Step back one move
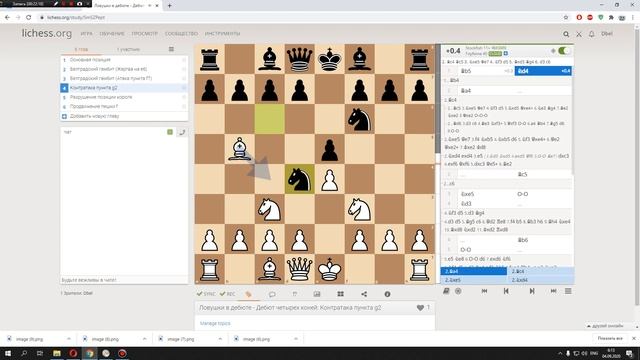640x360 pixels. point(506,291)
